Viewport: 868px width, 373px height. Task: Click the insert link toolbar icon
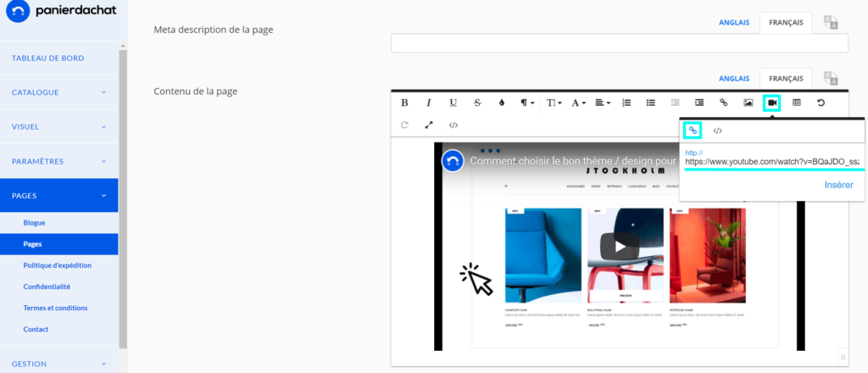[724, 103]
